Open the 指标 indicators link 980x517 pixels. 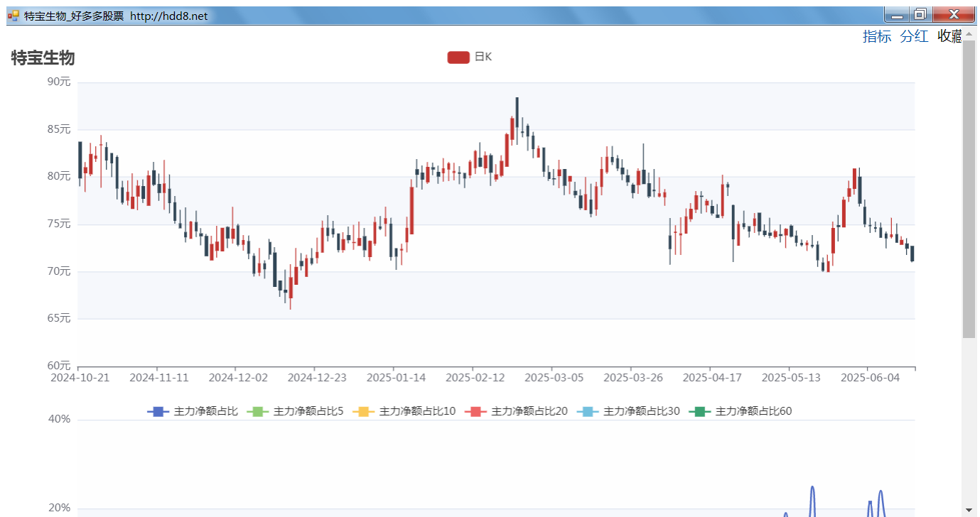877,37
